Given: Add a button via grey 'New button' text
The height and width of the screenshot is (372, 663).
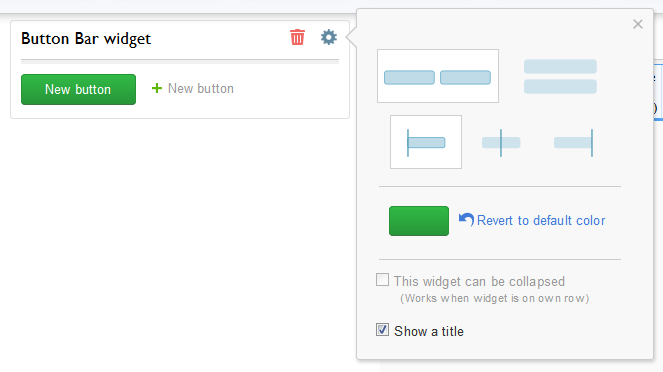Looking at the screenshot, I should point(200,88).
